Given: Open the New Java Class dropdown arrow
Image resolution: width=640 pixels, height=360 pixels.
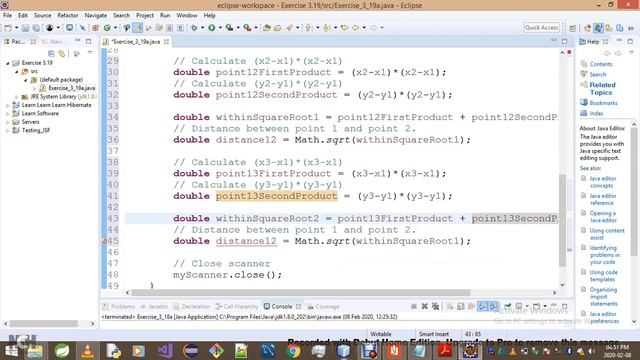Looking at the screenshot, I should pyautogui.click(x=116, y=28).
